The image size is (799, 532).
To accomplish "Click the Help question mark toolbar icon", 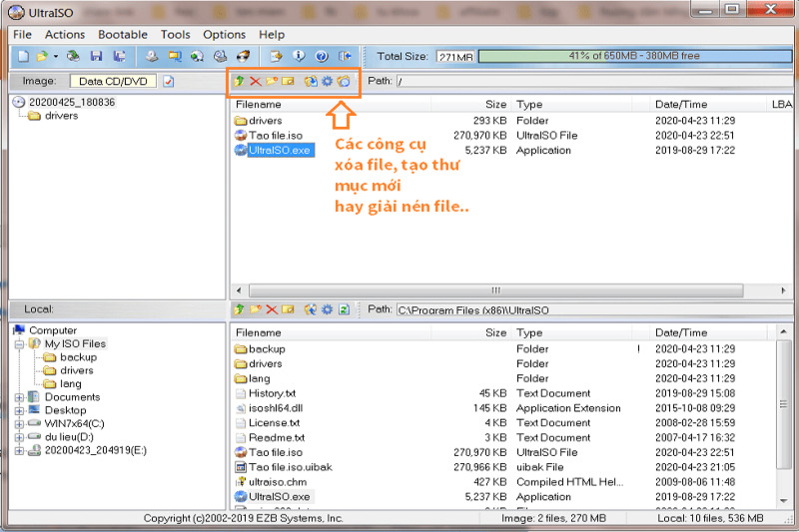I will pos(322,57).
